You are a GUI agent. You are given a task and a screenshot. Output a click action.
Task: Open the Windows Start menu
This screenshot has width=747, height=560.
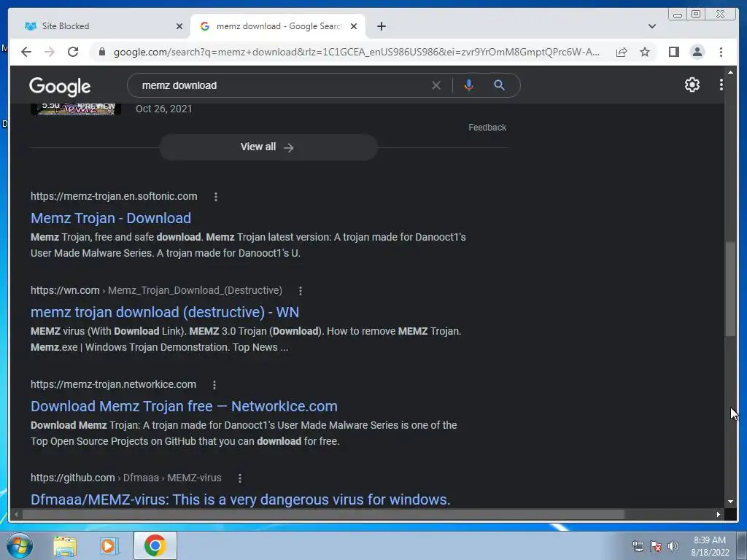(20, 545)
